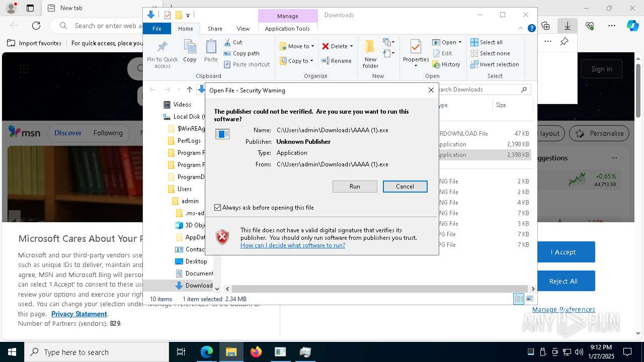Open the File tab in Explorer
Image resolution: width=644 pixels, height=362 pixels.
[x=157, y=29]
